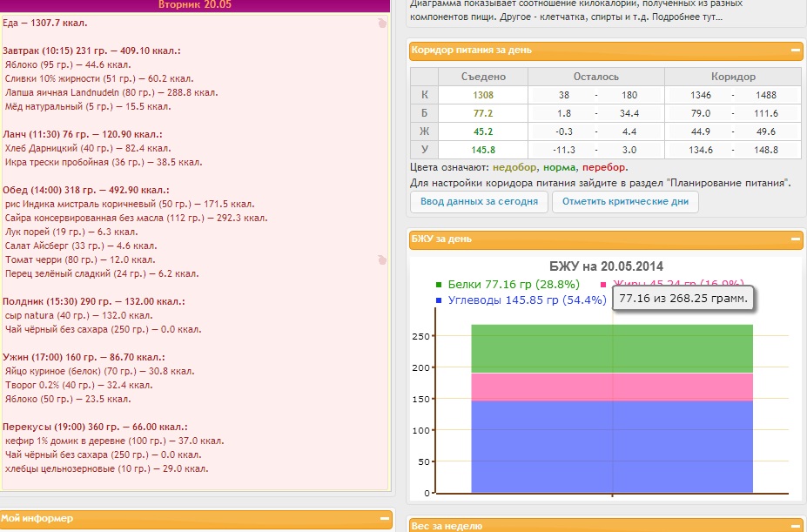Select the Перец зелёный сладкий entry
This screenshot has width=807, height=532.
pos(102,273)
